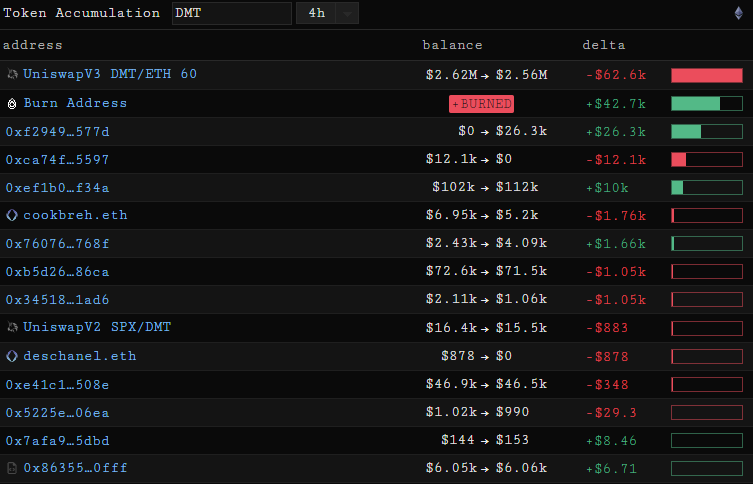The height and width of the screenshot is (484, 753).
Task: Sort by the balance column header
Action: click(x=452, y=45)
